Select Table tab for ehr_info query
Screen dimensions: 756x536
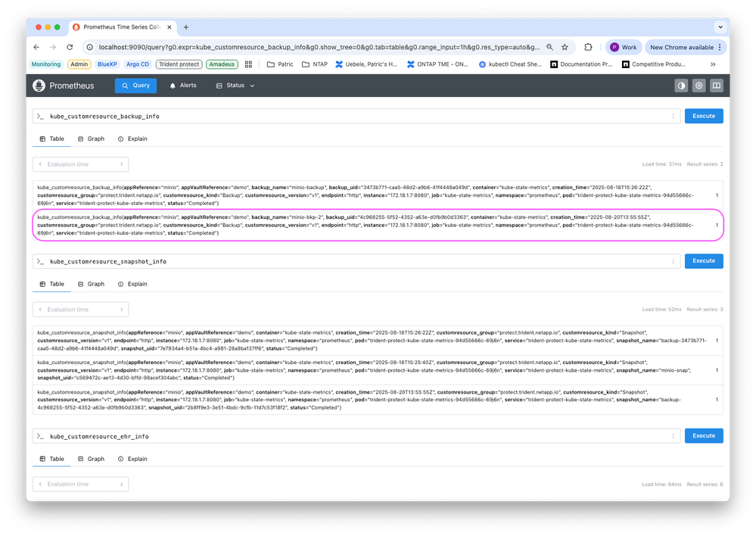coord(51,459)
